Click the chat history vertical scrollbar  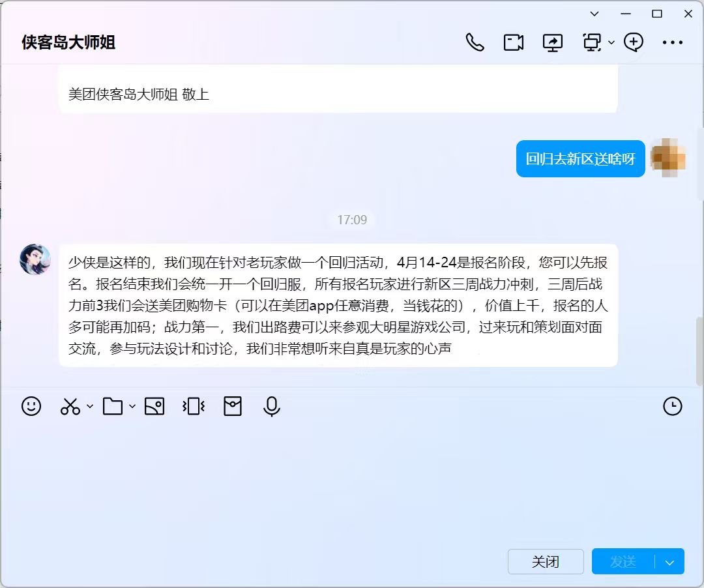point(699,351)
